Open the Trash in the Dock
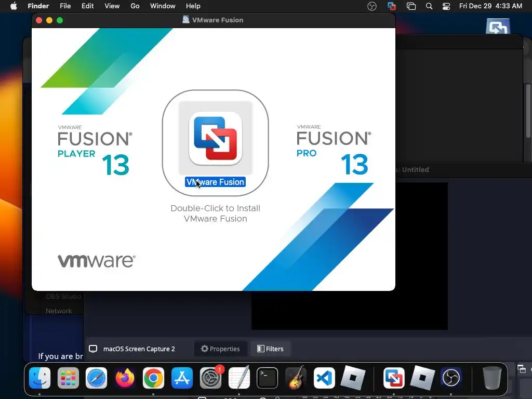Viewport: 532px width, 399px height. 492,378
